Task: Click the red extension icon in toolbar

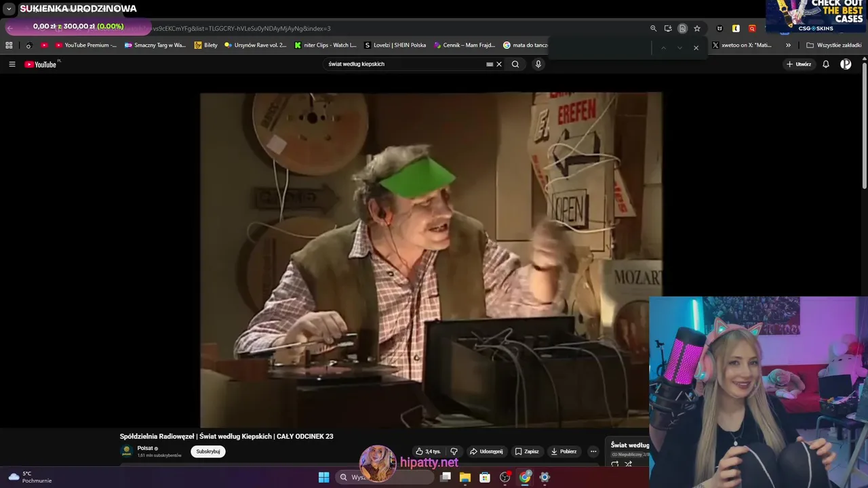Action: click(752, 28)
